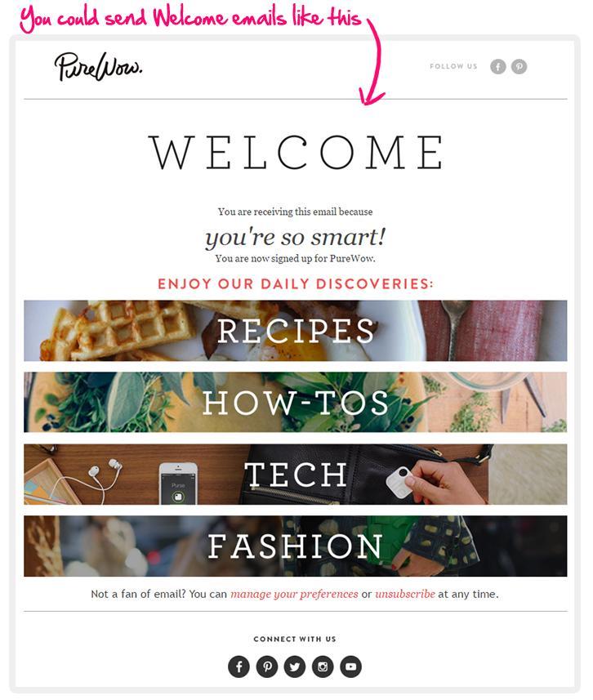593x700 pixels.
Task: Click the Connect With Us label
Action: (295, 639)
